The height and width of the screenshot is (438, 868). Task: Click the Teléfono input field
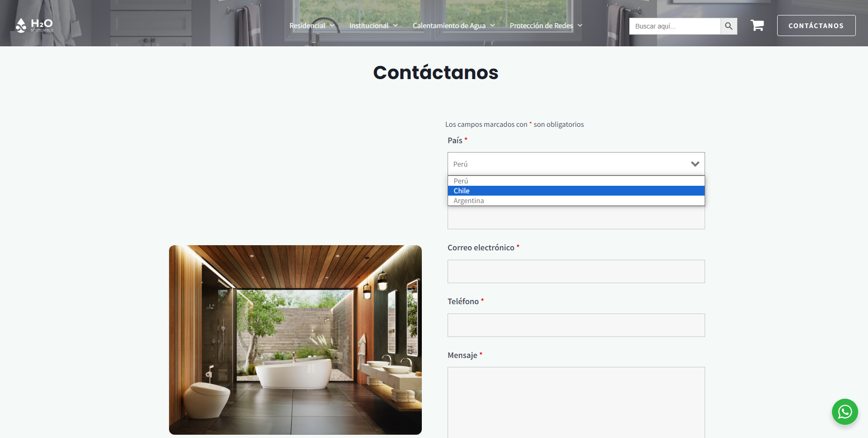point(576,325)
